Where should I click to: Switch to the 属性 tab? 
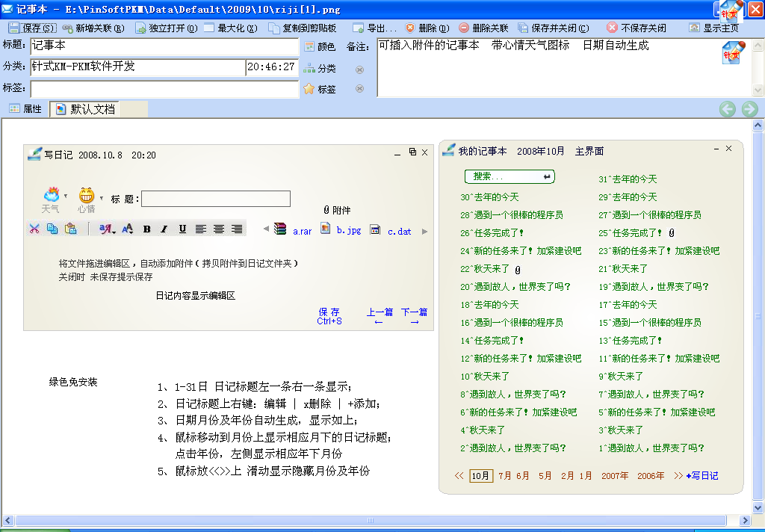[x=25, y=109]
